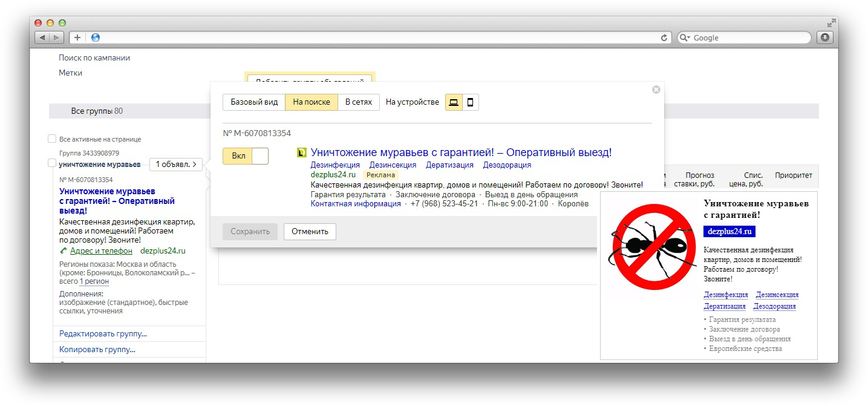Expand the '1 объявл.' ads list
Viewport: 868px width, 406px height.
click(176, 164)
